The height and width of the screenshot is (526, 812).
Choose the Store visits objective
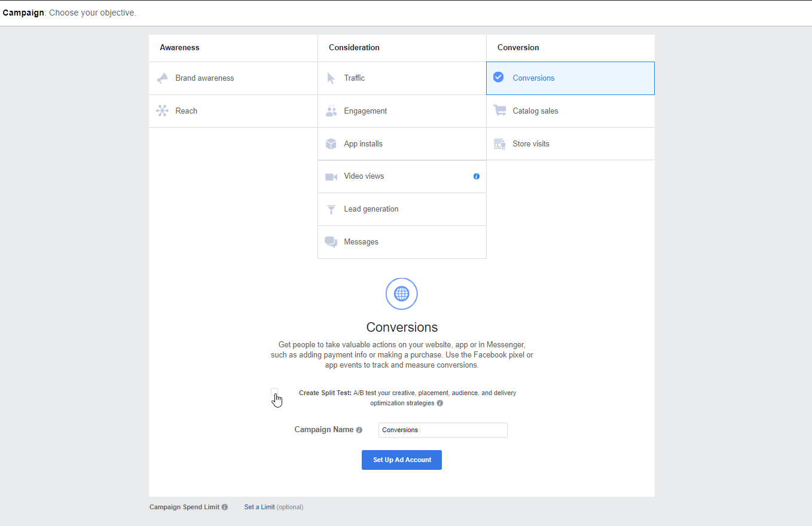click(x=570, y=144)
